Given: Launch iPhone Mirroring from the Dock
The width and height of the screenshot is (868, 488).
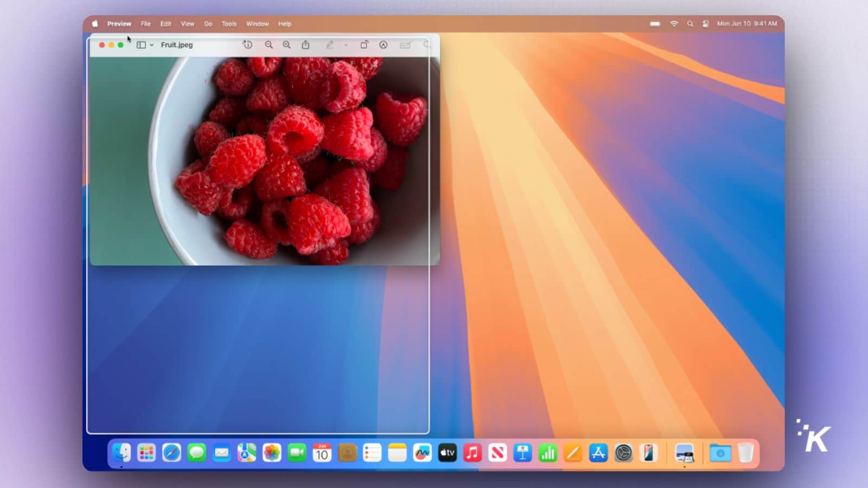Looking at the screenshot, I should 648,453.
